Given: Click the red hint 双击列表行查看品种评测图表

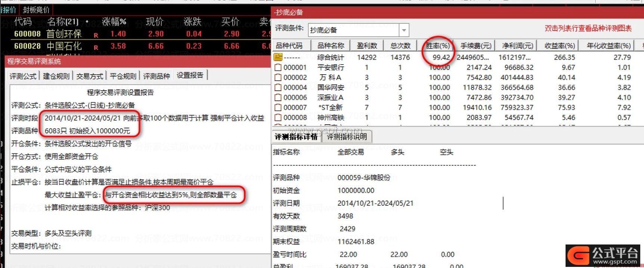Looking at the screenshot, I should pos(588,28).
